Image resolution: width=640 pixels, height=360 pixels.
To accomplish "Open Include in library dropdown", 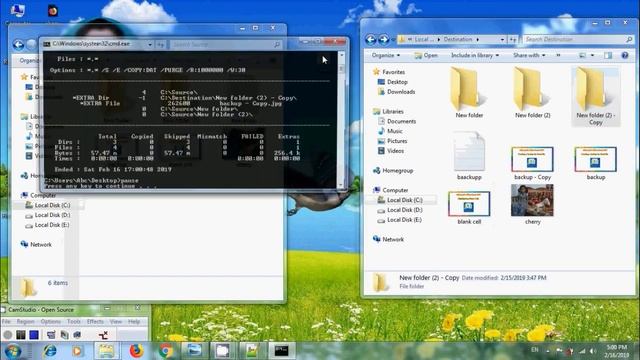I will click(475, 55).
